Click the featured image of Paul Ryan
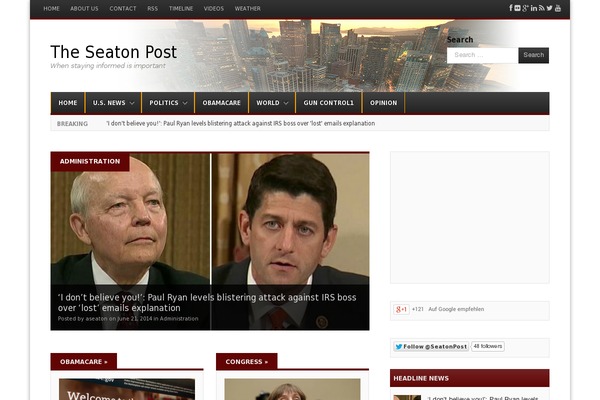Viewport: 600px width, 400px height. 210,241
